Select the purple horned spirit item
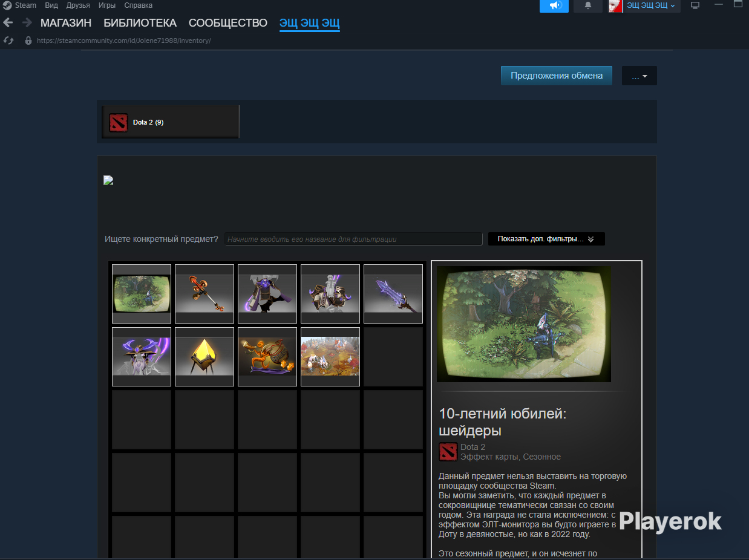 (x=142, y=357)
